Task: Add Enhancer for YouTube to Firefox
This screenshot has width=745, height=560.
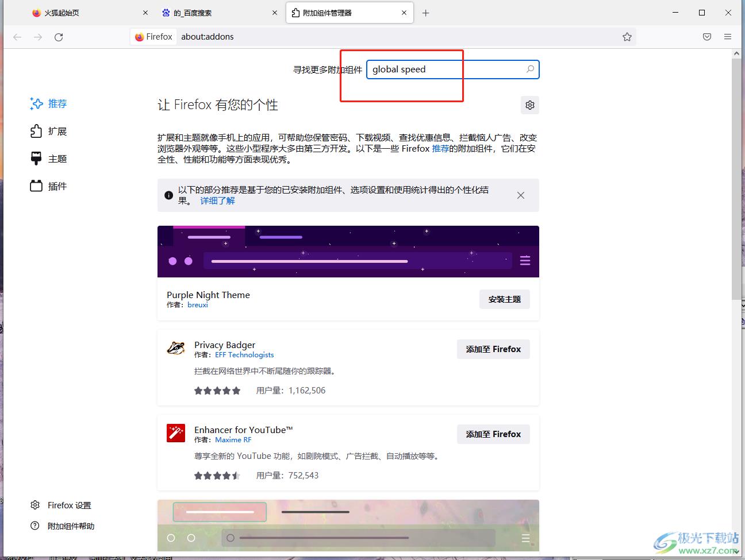Action: tap(493, 434)
